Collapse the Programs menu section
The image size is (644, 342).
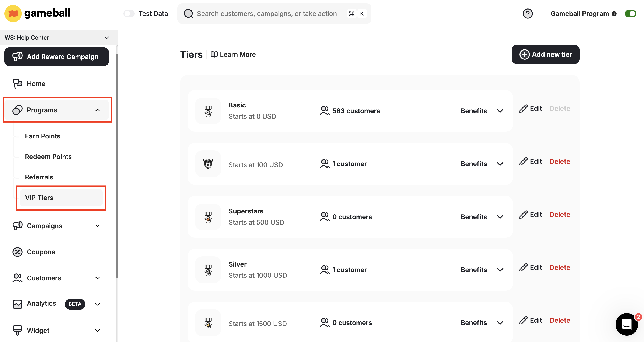pyautogui.click(x=98, y=110)
